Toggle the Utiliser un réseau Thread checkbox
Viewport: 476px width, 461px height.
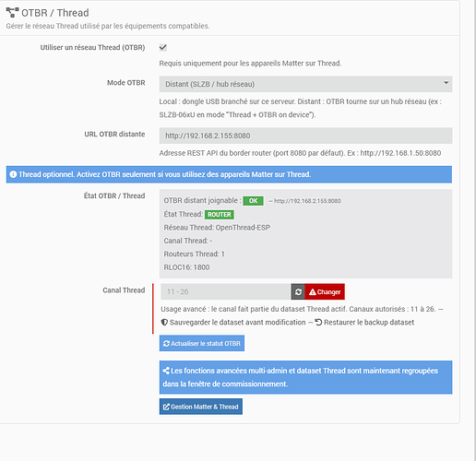pos(163,47)
